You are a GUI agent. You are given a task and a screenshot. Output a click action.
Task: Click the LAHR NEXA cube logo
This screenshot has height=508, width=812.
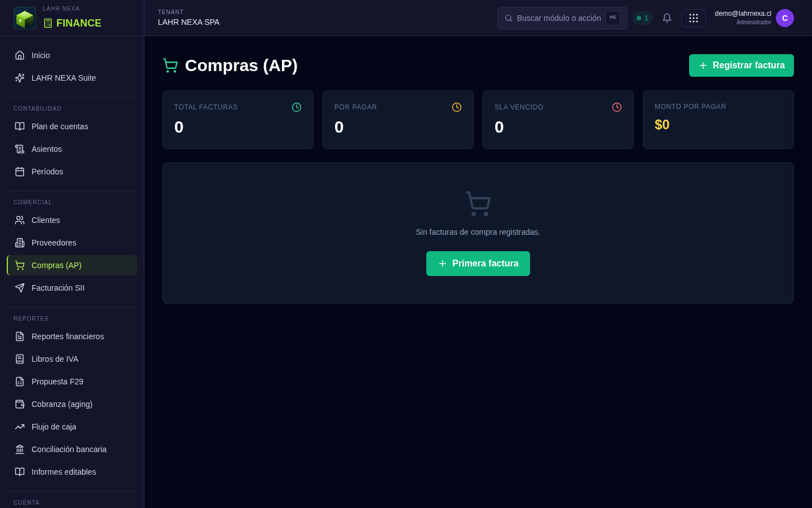click(x=25, y=18)
